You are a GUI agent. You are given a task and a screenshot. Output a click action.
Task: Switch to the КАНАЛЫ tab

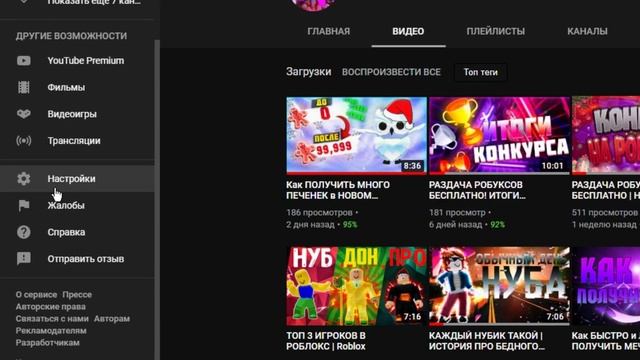(x=587, y=31)
